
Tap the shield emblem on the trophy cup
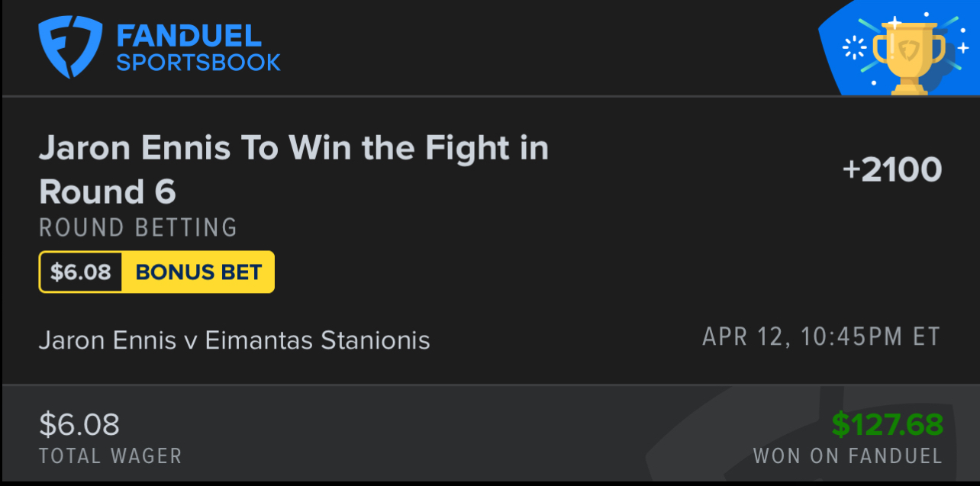click(x=909, y=50)
